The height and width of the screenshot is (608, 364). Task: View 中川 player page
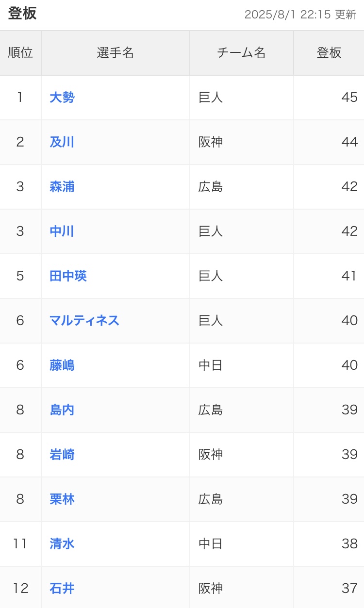point(62,231)
